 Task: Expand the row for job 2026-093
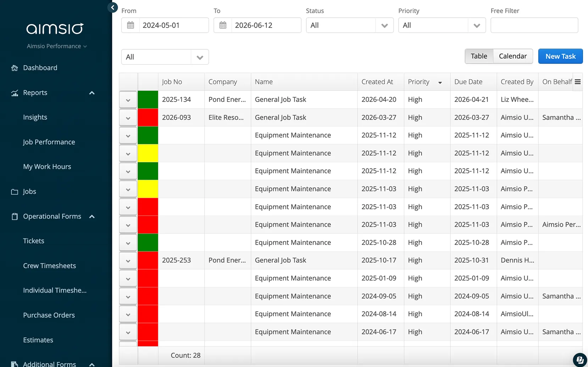tap(128, 118)
